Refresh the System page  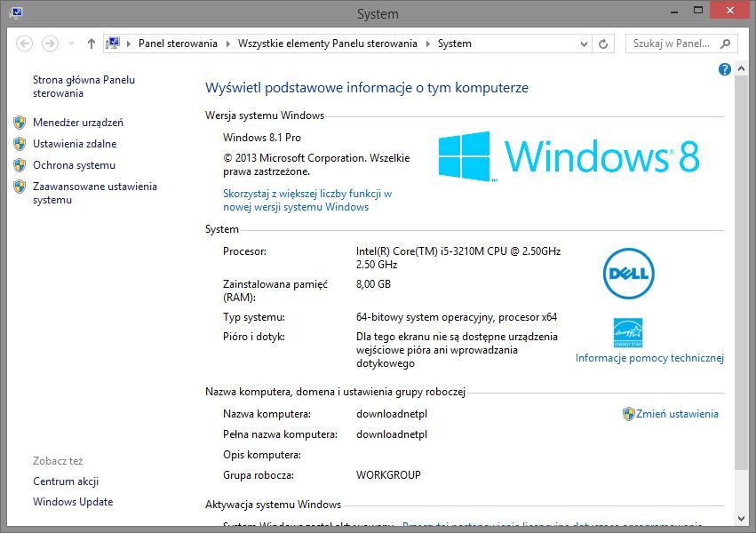pos(603,44)
